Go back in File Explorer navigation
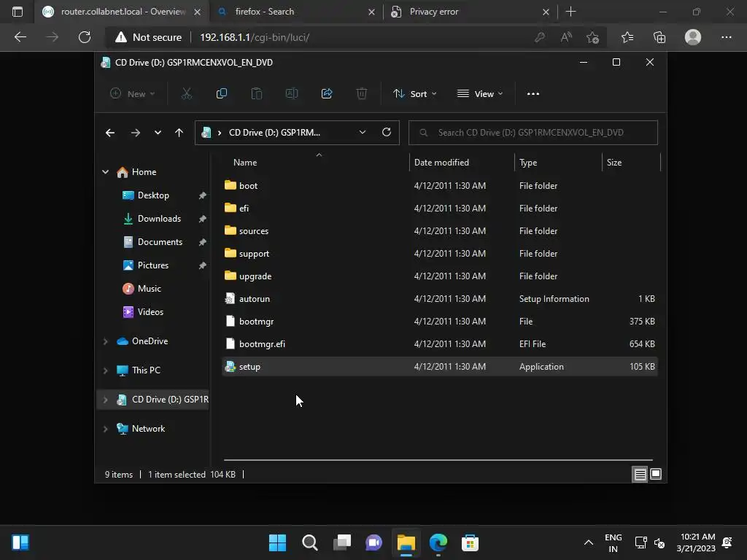This screenshot has height=560, width=747. (110, 133)
